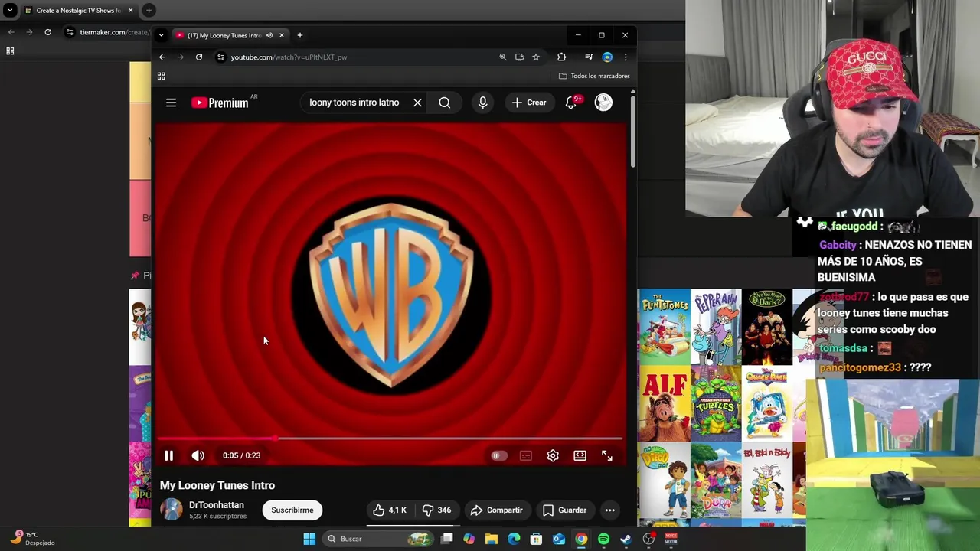Open new tab in YouTube window
The height and width of the screenshot is (551, 980).
[x=299, y=35]
